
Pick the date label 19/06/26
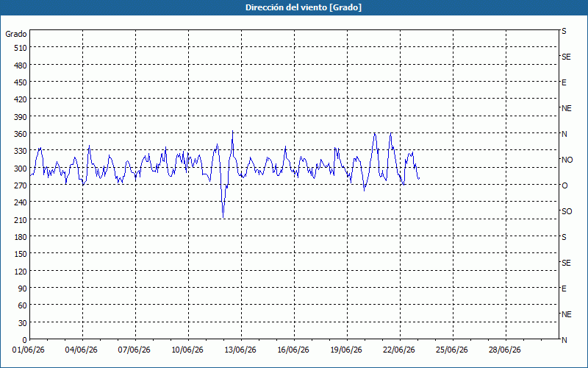click(346, 350)
